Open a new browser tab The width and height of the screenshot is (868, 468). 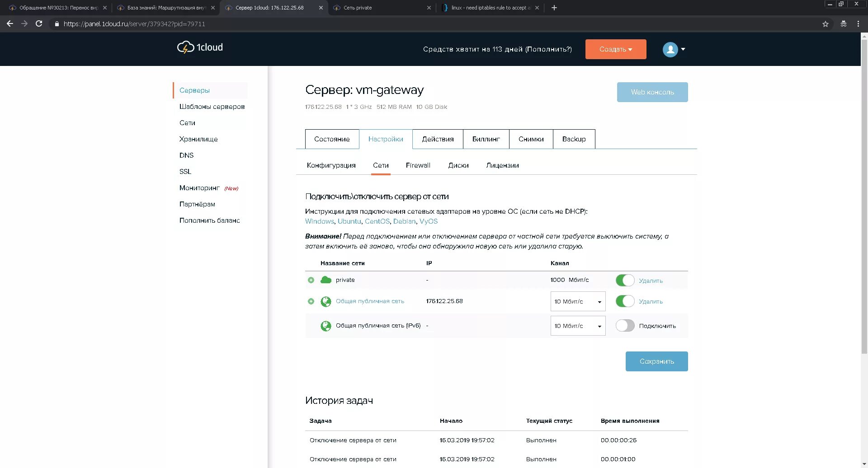tap(554, 8)
